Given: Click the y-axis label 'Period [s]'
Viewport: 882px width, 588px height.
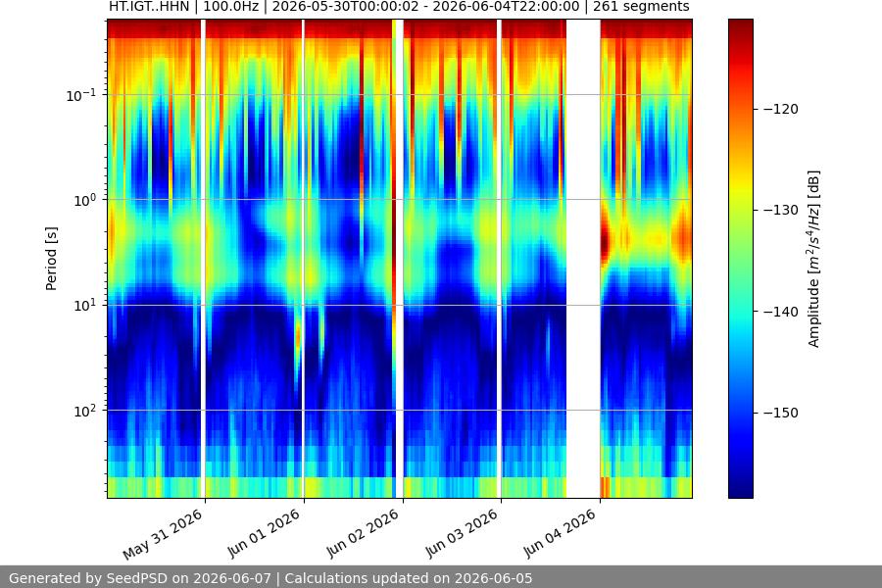Looking at the screenshot, I should (51, 259).
